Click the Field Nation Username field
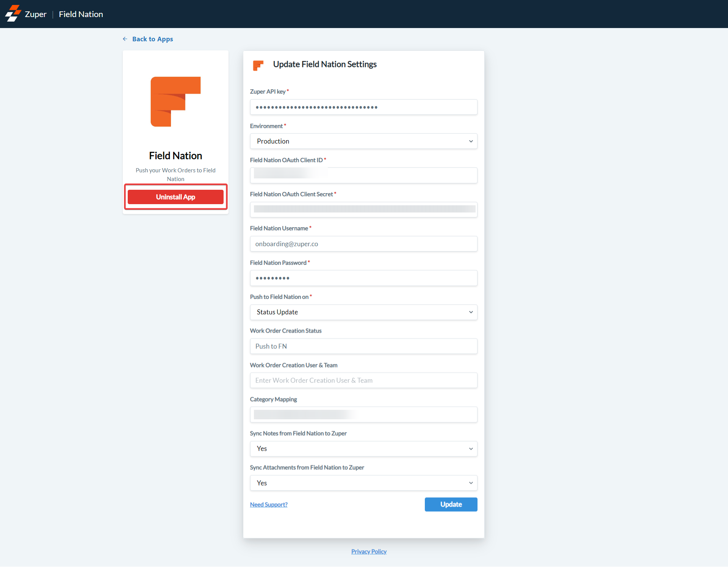Viewport: 728px width, 567px height. pos(363,244)
